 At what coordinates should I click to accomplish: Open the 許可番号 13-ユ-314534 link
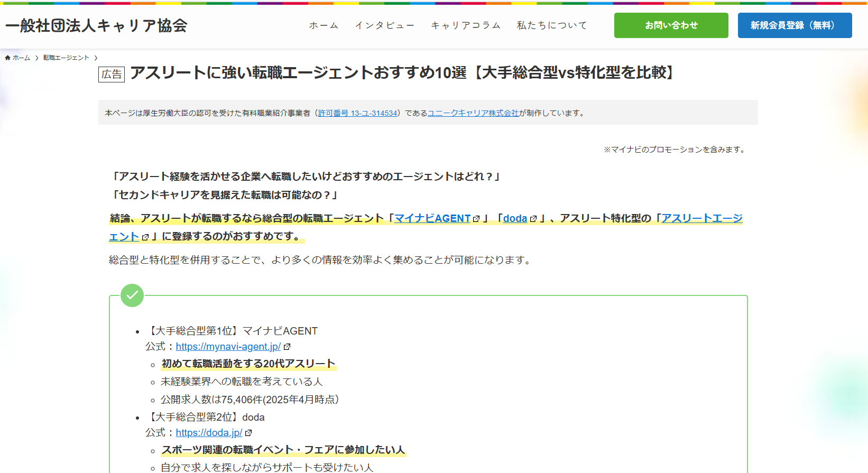tap(357, 113)
